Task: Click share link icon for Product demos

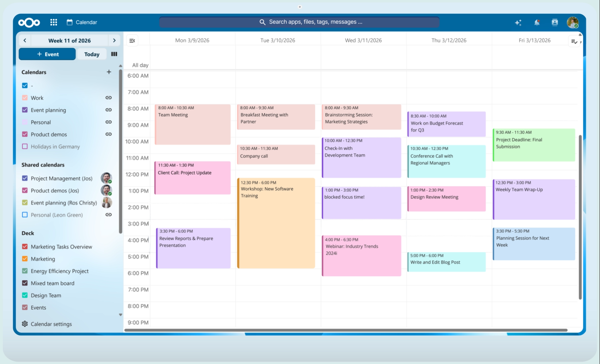Action: click(x=108, y=134)
